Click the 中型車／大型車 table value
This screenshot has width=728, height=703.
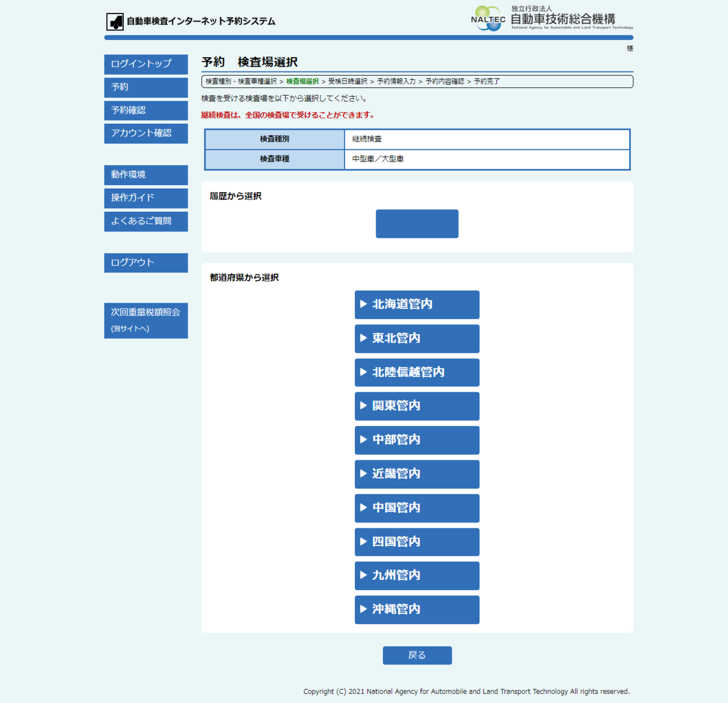pyautogui.click(x=378, y=159)
